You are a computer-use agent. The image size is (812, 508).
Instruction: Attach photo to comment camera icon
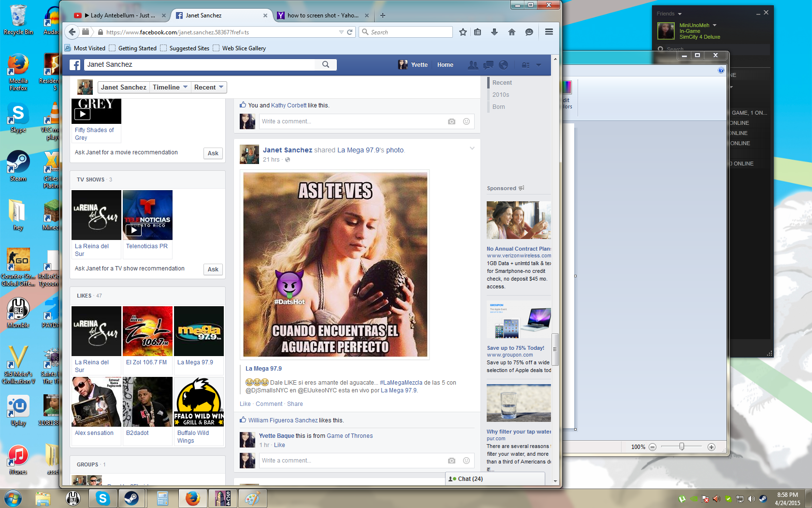pos(451,461)
